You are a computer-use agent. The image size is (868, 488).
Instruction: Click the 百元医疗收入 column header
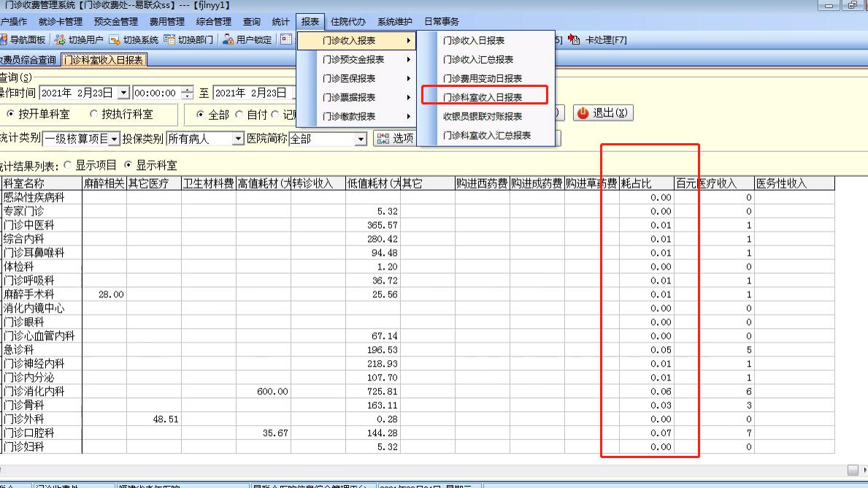click(x=714, y=183)
